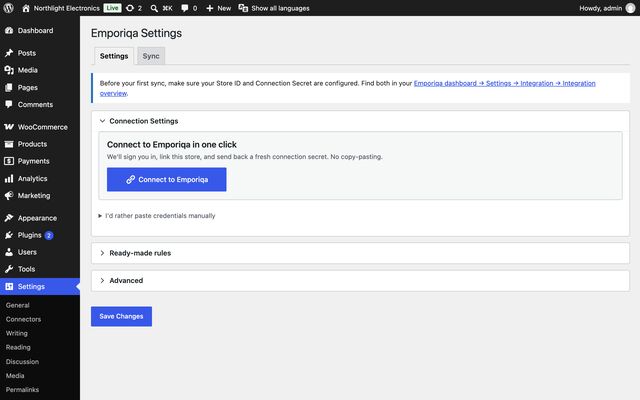Click the Comments icon in sidebar

tap(9, 104)
